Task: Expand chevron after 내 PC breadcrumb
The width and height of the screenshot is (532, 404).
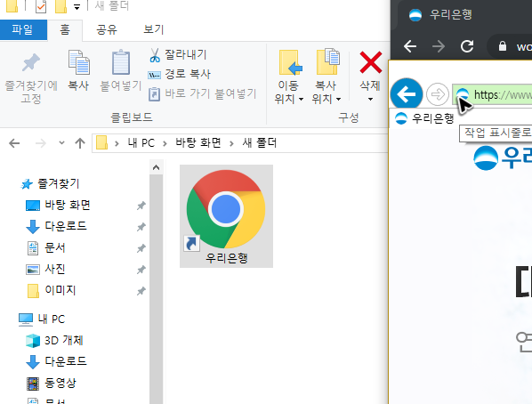Action: coord(165,143)
